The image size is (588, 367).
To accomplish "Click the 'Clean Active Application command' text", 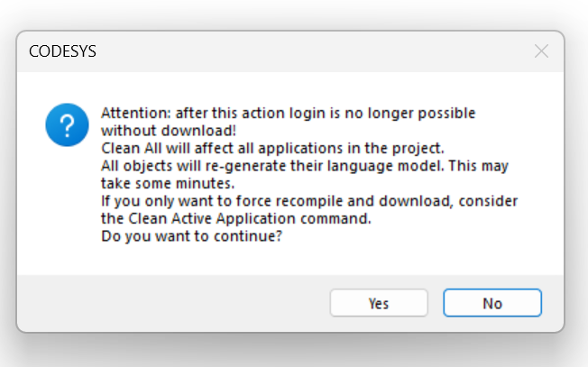I will (248, 218).
